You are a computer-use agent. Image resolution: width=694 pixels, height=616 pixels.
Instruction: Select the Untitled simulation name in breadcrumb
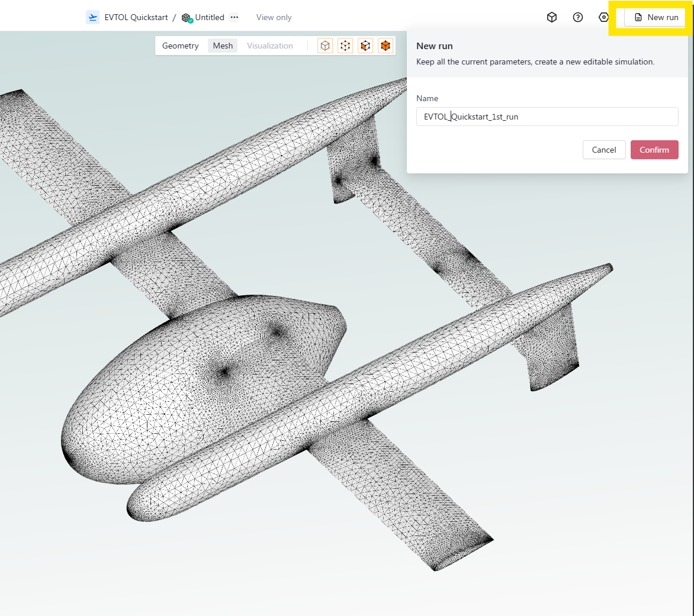pyautogui.click(x=210, y=17)
